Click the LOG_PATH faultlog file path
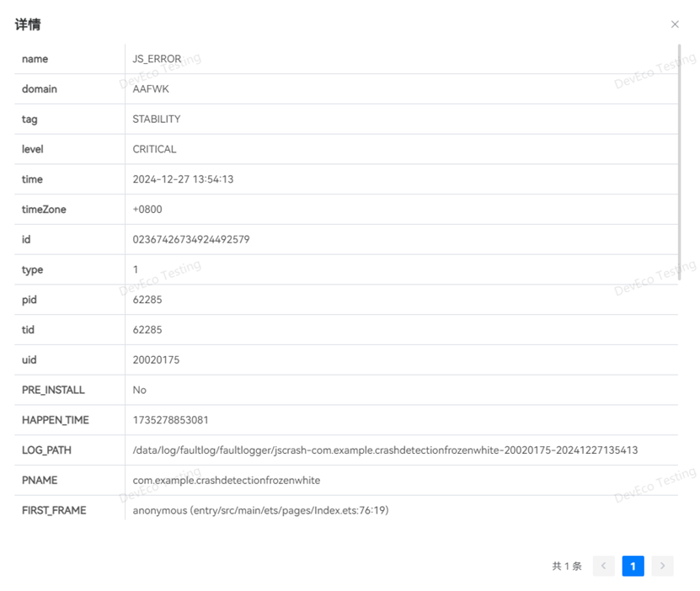This screenshot has height=591, width=700. pyautogui.click(x=385, y=450)
